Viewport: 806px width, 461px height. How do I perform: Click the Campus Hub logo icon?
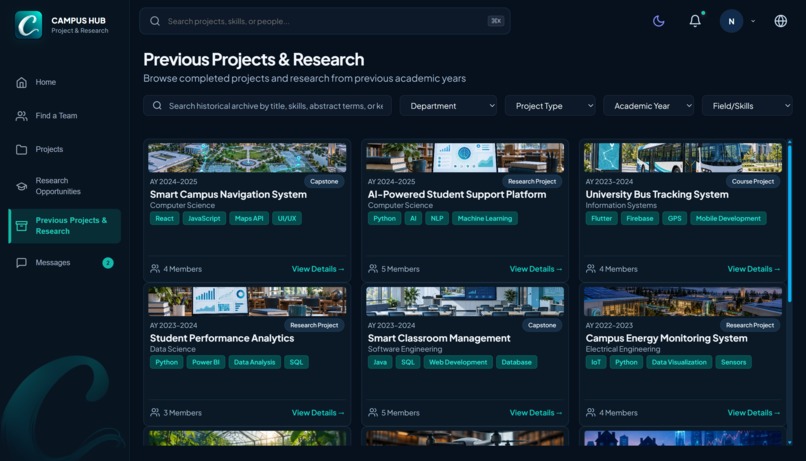click(28, 25)
